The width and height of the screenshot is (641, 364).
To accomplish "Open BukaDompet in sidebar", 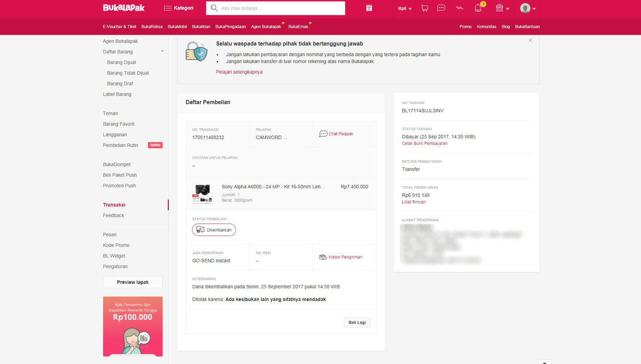I will click(117, 164).
